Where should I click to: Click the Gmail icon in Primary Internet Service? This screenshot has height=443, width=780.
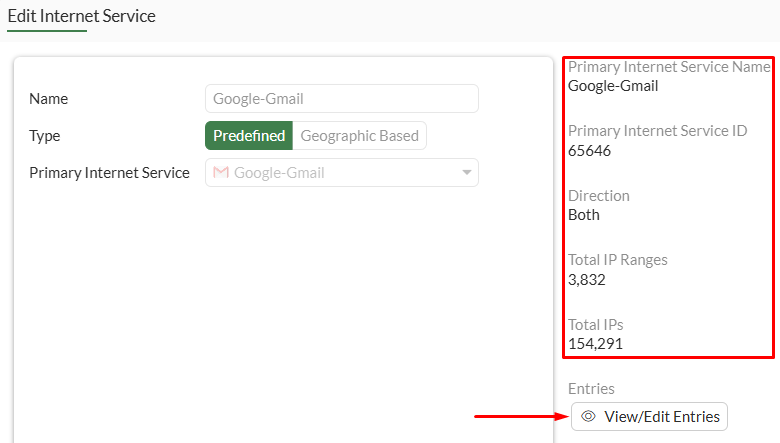click(x=221, y=172)
